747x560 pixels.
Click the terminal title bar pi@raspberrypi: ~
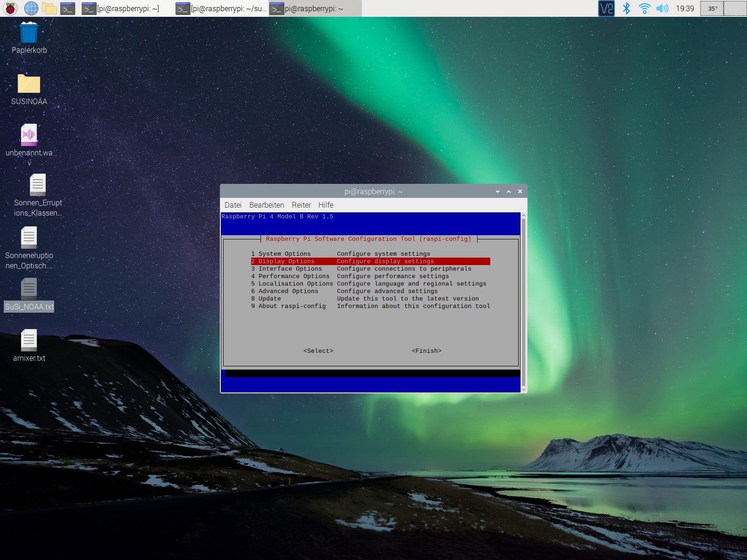(x=373, y=191)
